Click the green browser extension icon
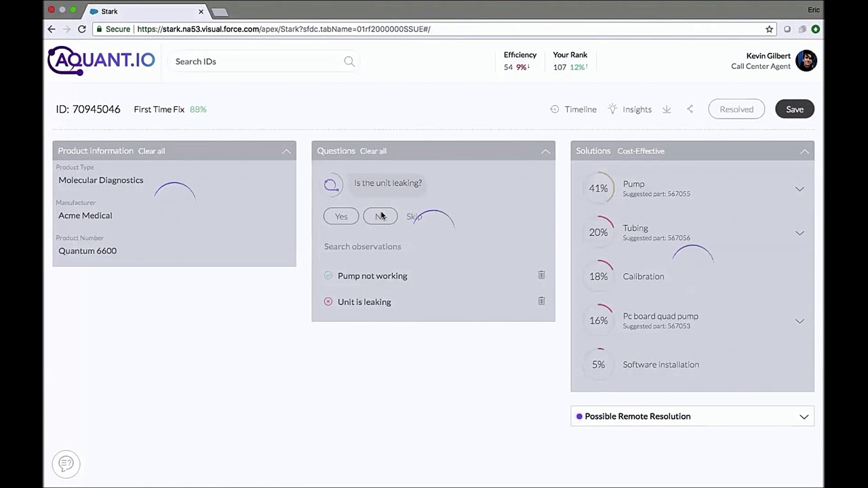The width and height of the screenshot is (868, 488). tap(816, 29)
